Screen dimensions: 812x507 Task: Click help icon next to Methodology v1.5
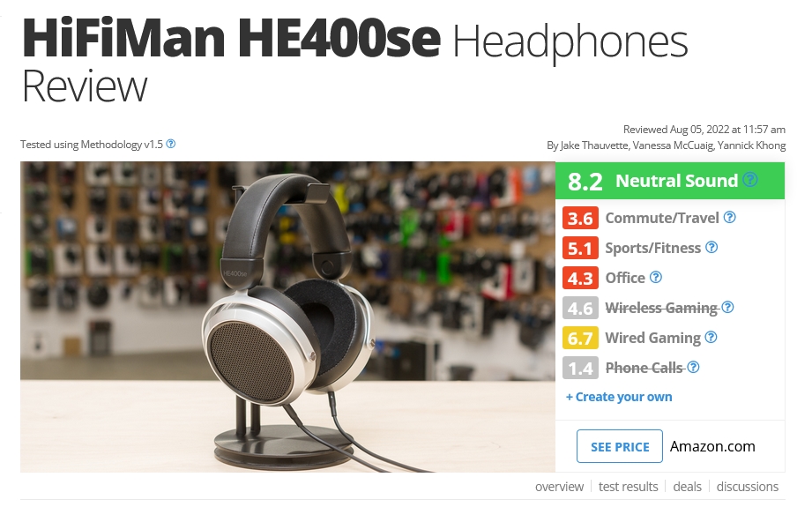[x=170, y=144]
